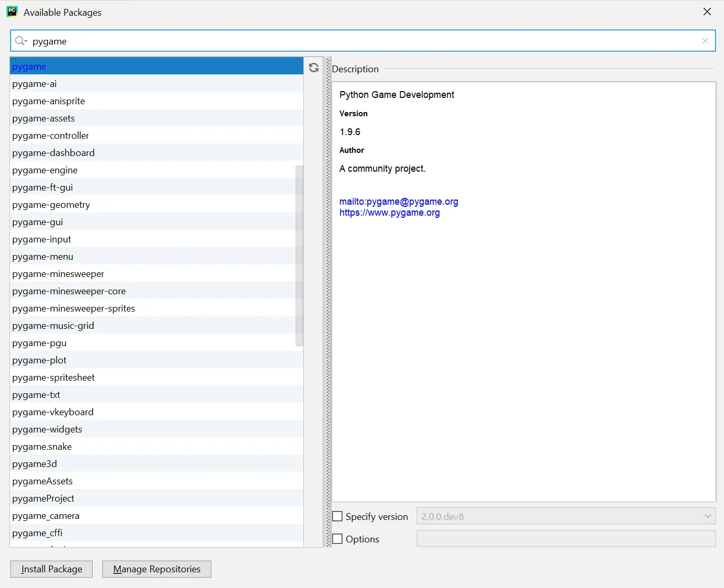Close the Available Packages dialog
The image size is (724, 588).
pyautogui.click(x=707, y=12)
